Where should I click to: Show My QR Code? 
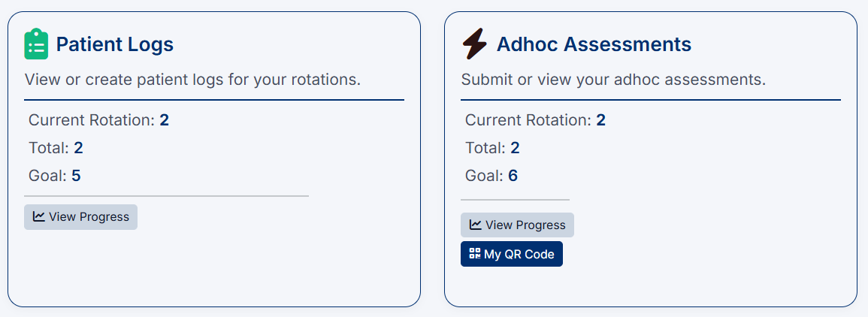pos(512,254)
